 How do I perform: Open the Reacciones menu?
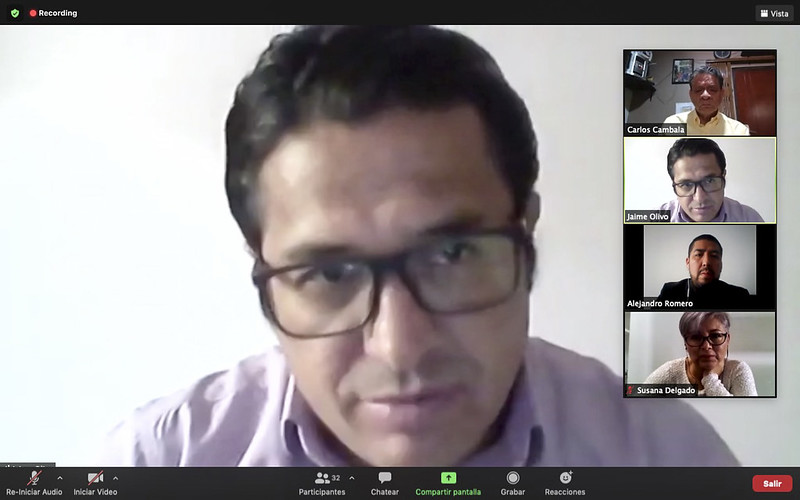point(565,483)
